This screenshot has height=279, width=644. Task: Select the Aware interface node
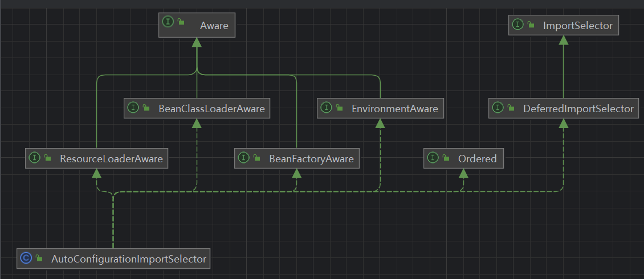click(x=214, y=26)
